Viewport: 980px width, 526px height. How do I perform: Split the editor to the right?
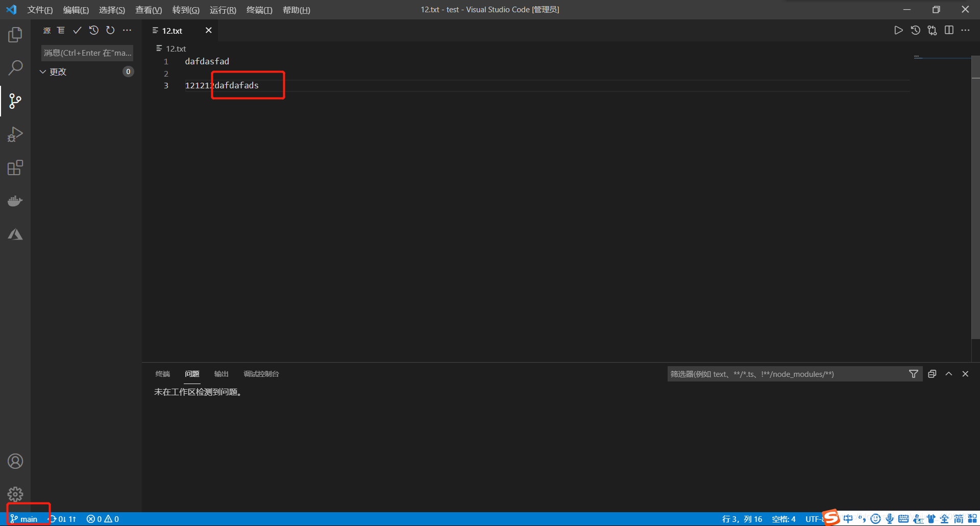pos(949,31)
